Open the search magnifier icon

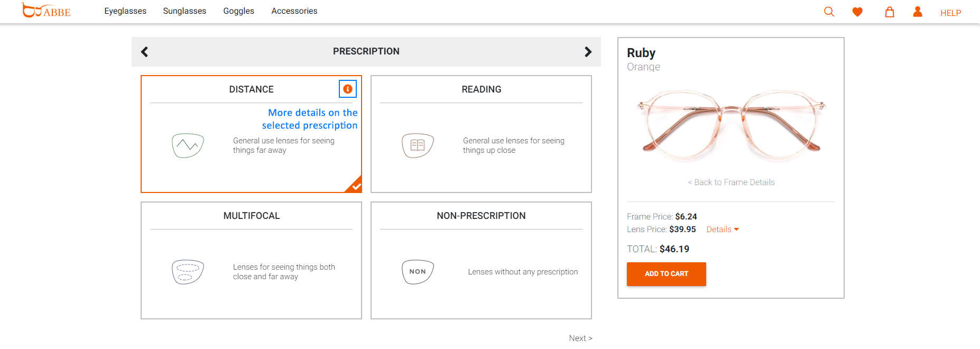click(829, 12)
